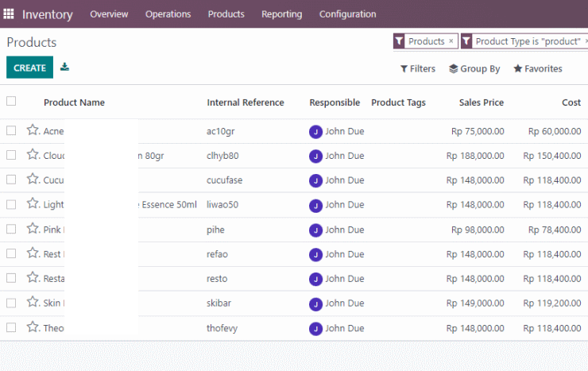Image resolution: width=588 pixels, height=371 pixels.
Task: Click sales price Rp 75,000.00 cell
Action: click(478, 131)
